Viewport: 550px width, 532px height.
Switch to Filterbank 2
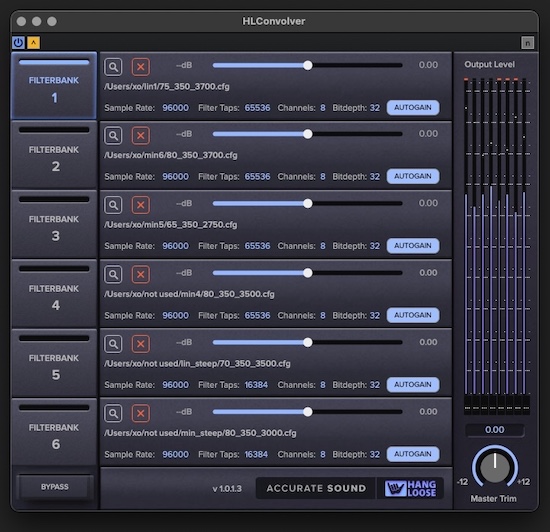click(x=54, y=155)
